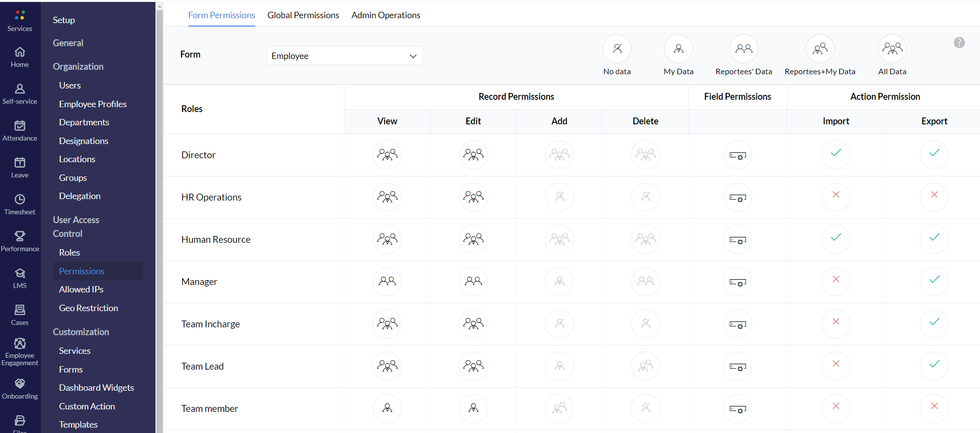Toggle Export permission for HR Operations

[934, 196]
